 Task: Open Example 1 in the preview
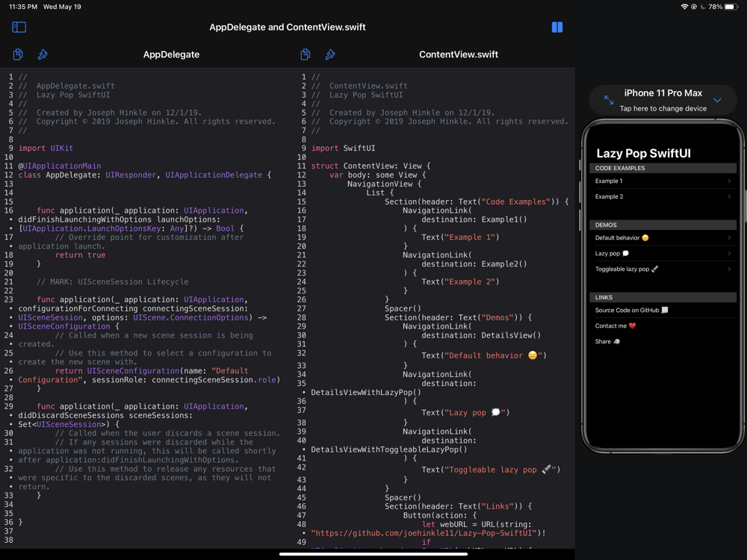663,181
